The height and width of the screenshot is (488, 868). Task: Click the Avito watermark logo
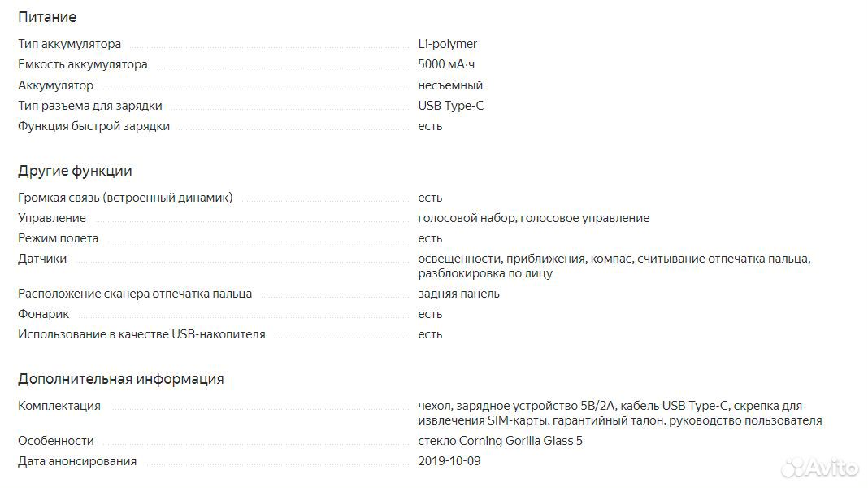click(x=820, y=467)
